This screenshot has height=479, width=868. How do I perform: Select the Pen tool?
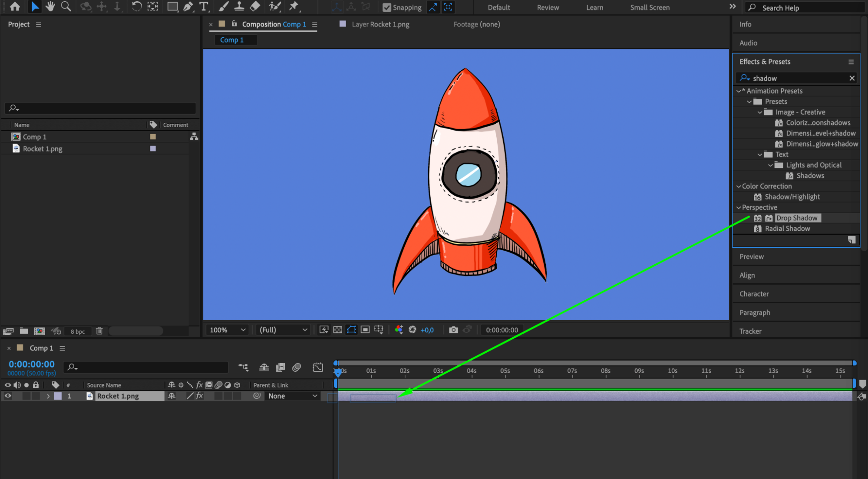(x=188, y=7)
